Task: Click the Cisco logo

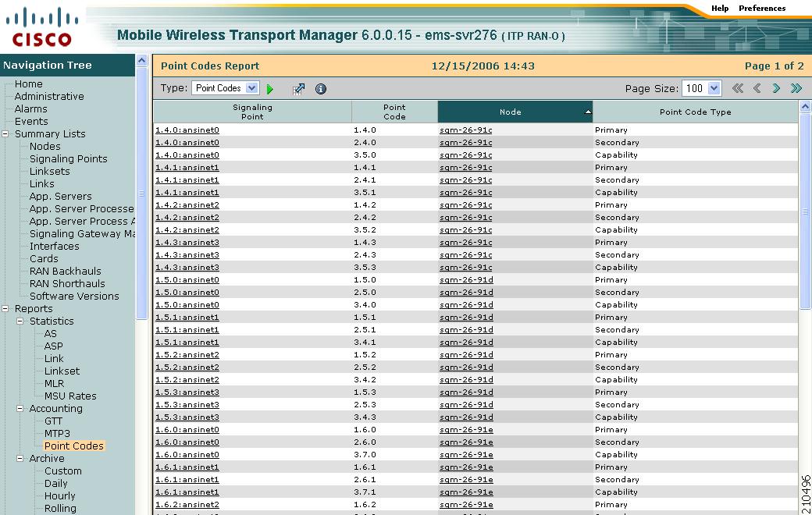Action: 42,27
